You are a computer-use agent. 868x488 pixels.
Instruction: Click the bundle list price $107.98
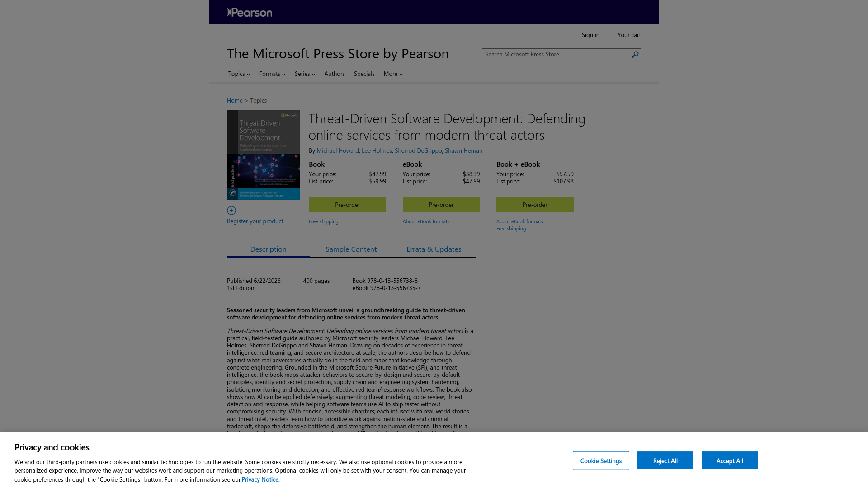(x=563, y=181)
